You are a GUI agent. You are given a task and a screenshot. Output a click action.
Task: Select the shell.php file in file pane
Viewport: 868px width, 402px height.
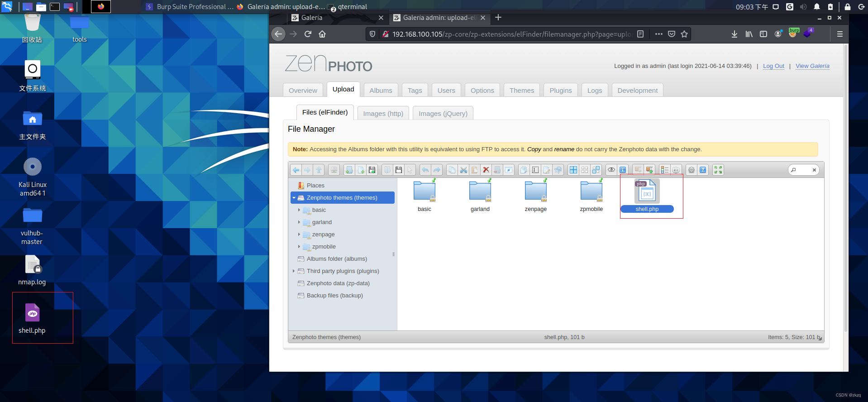647,196
